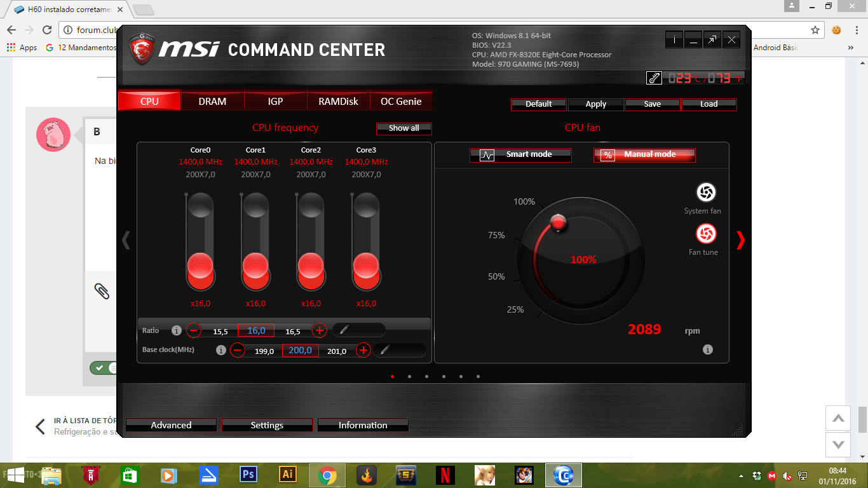Click the last page indicator dot
This screenshot has height=488, width=868.
[x=478, y=376]
